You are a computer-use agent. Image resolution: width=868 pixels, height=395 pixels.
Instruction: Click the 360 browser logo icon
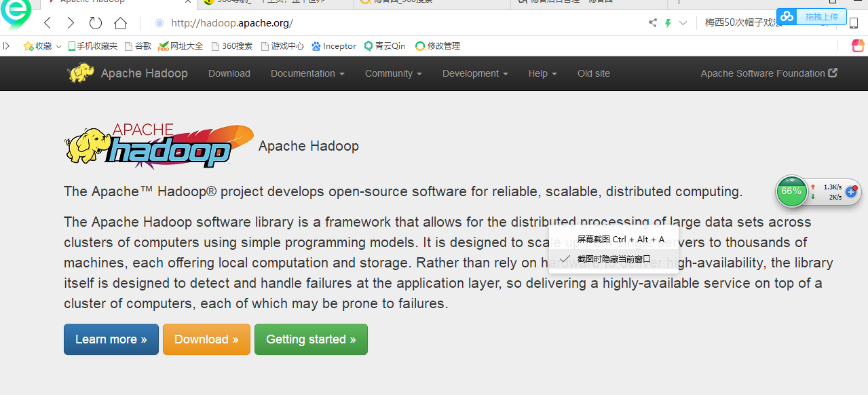[16, 14]
